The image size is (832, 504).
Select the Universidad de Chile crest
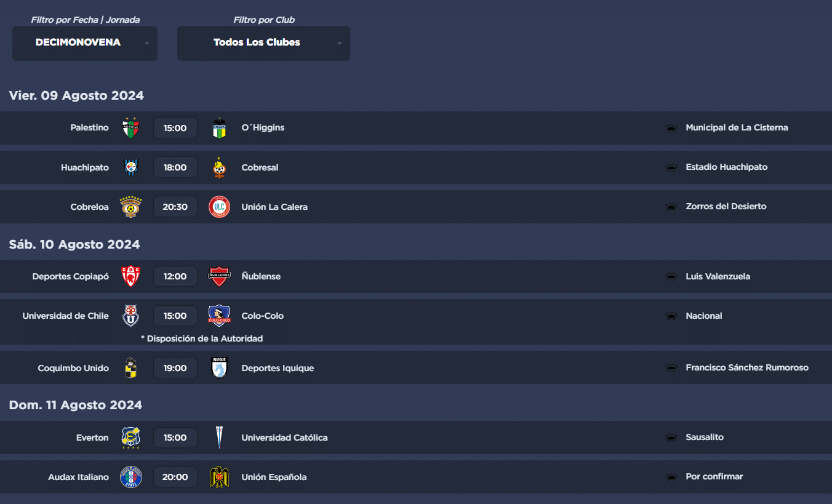click(x=131, y=316)
